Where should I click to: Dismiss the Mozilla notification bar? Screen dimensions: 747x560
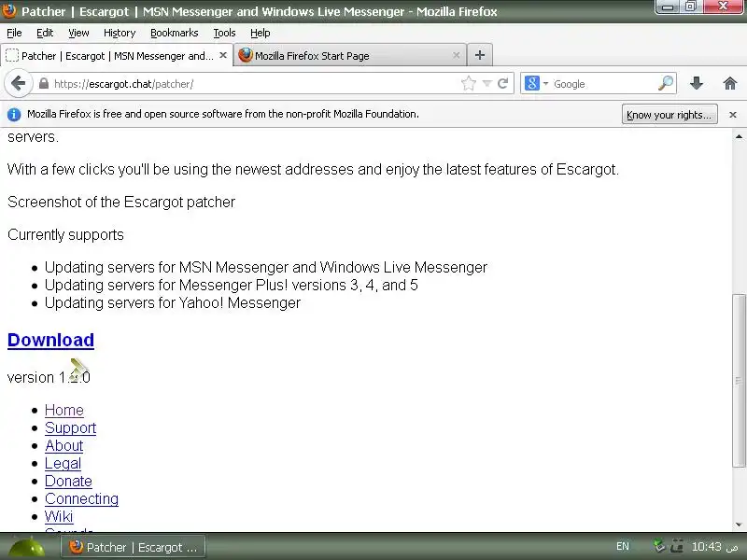click(x=733, y=115)
